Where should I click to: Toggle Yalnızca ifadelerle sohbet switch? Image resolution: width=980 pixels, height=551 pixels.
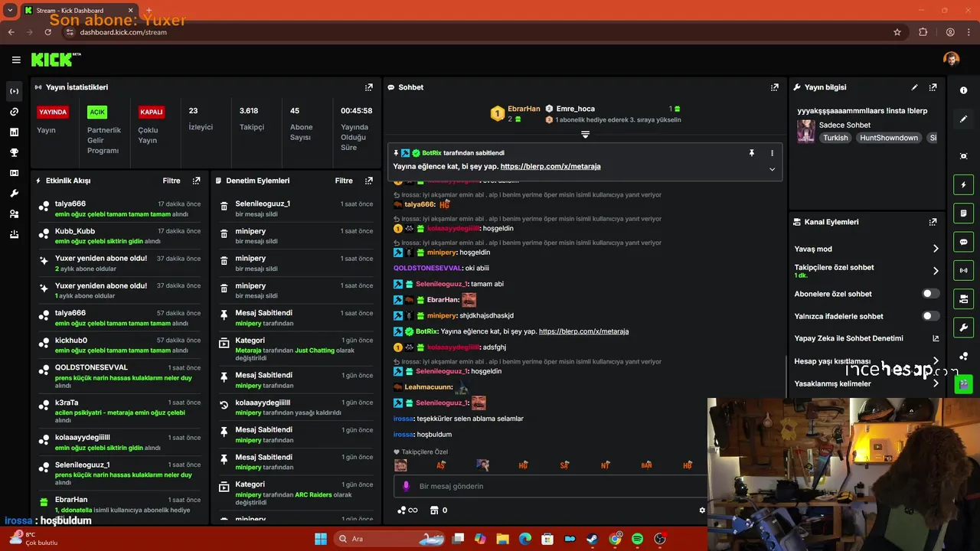pos(931,316)
